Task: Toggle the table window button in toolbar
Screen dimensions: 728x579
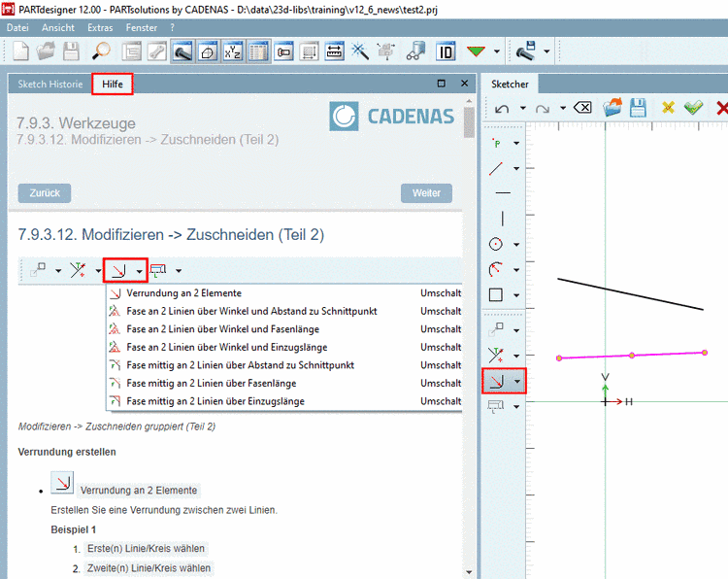Action: click(258, 51)
